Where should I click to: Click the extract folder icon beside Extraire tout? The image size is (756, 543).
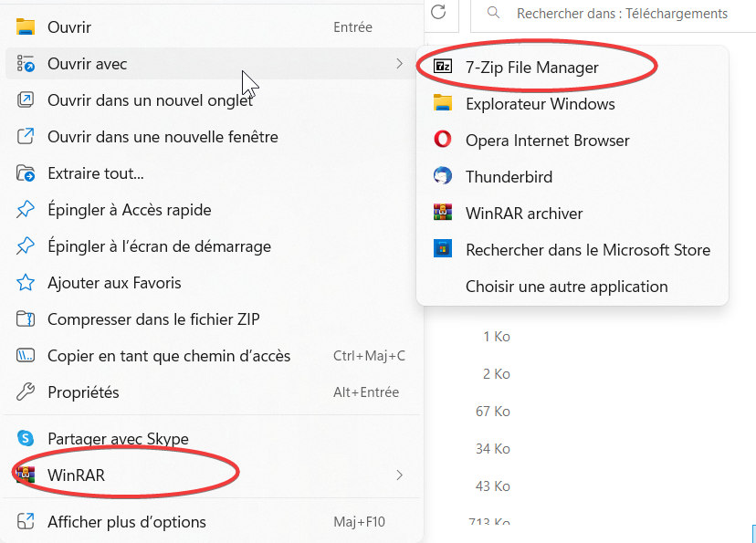(x=25, y=173)
